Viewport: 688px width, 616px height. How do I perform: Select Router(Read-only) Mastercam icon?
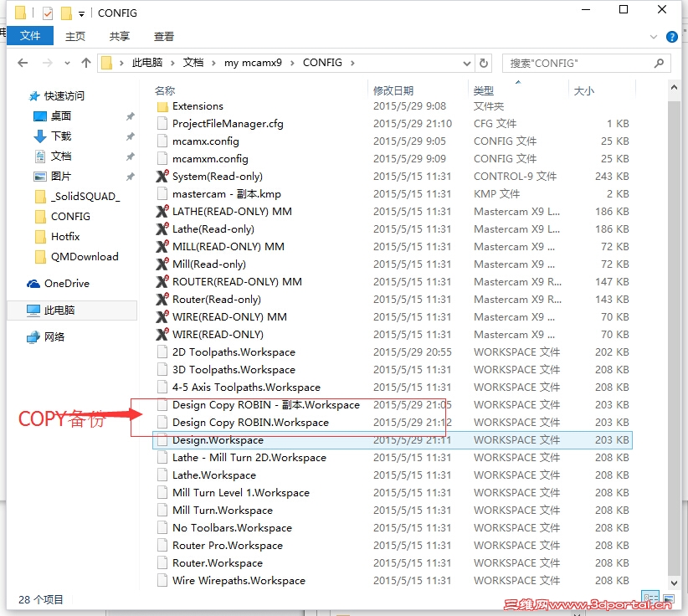tap(162, 299)
